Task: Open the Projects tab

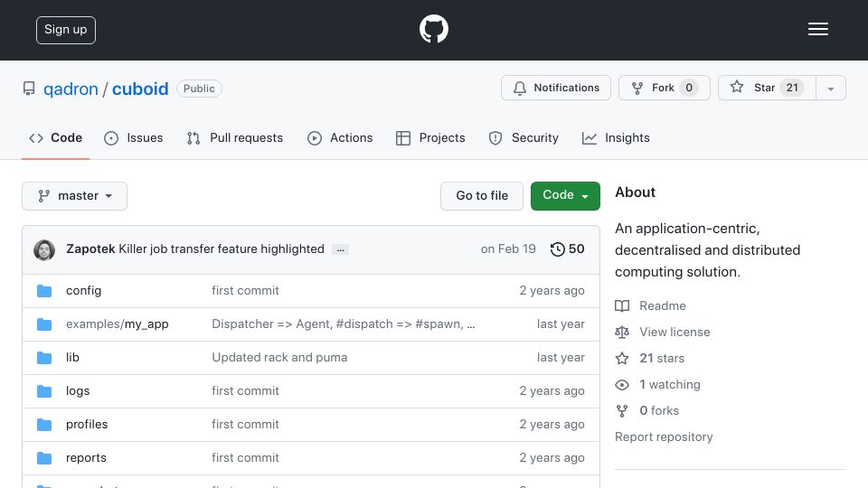Action: pos(430,137)
